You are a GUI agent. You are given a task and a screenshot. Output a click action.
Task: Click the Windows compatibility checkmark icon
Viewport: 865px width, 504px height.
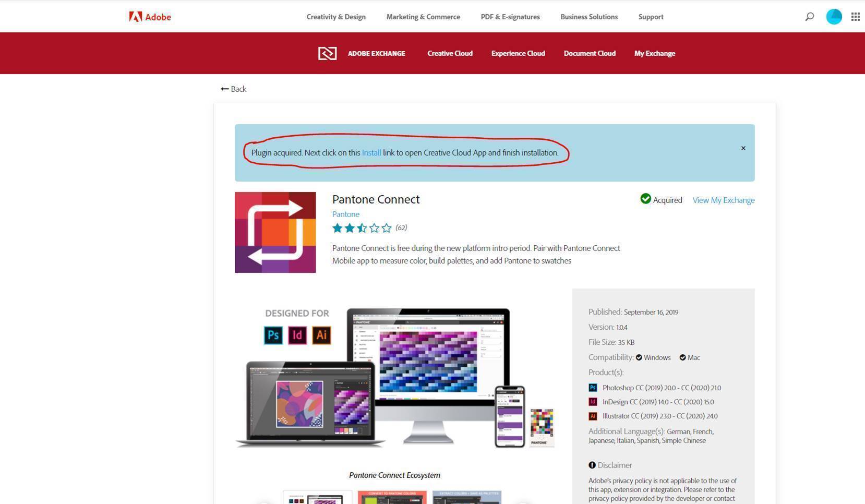tap(639, 357)
